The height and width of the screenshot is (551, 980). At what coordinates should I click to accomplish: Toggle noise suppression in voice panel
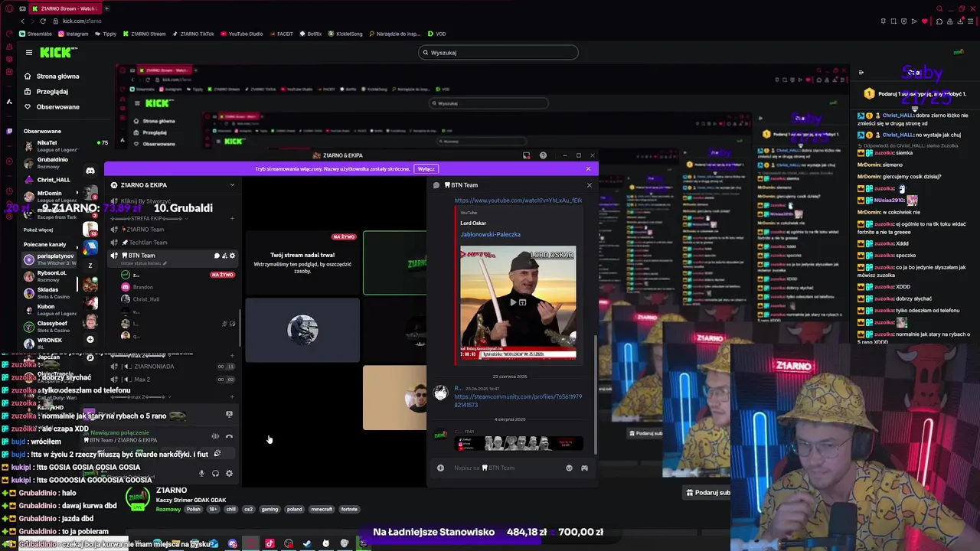215,436
